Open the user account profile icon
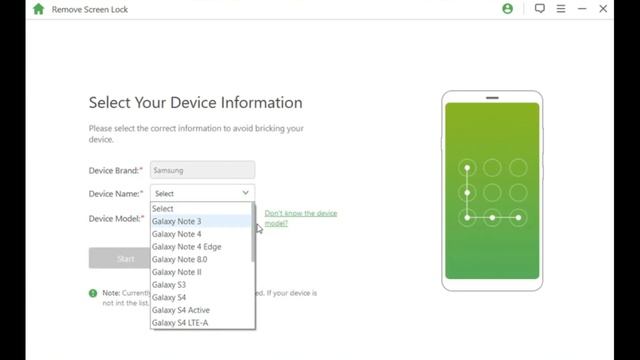Screen dimensions: 640x360 pos(507,9)
